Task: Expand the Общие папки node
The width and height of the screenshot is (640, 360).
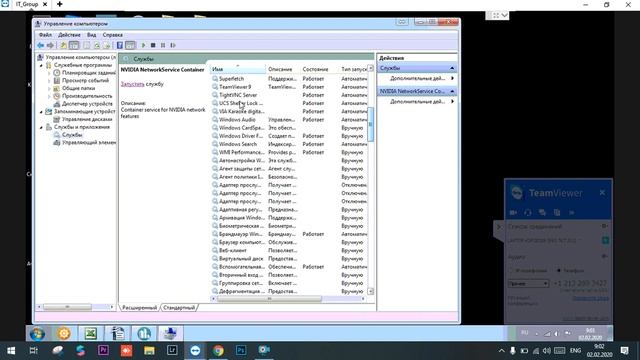Action: coord(49,89)
